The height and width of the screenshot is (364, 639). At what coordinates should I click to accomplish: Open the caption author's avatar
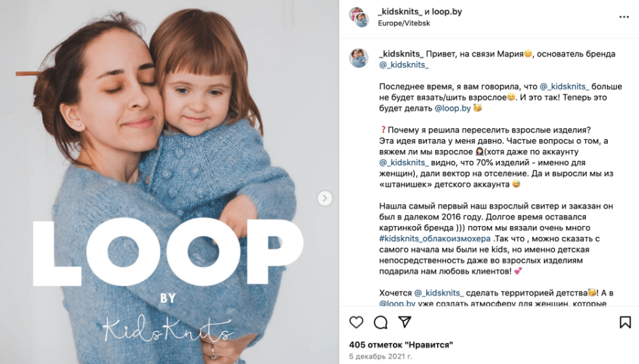[358, 58]
